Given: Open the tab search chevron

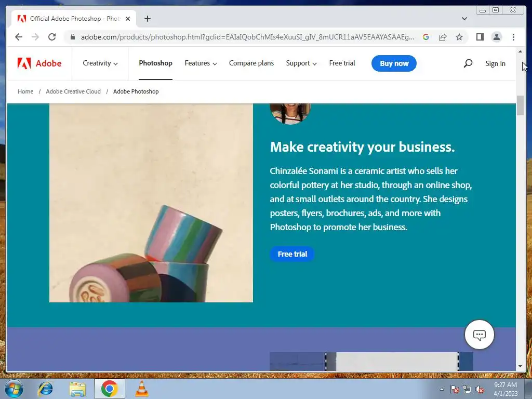Looking at the screenshot, I should pyautogui.click(x=464, y=19).
